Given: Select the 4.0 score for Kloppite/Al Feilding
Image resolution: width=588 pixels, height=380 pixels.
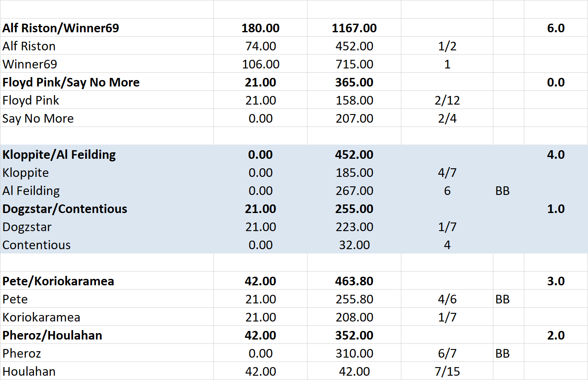Looking at the screenshot, I should (x=555, y=155).
